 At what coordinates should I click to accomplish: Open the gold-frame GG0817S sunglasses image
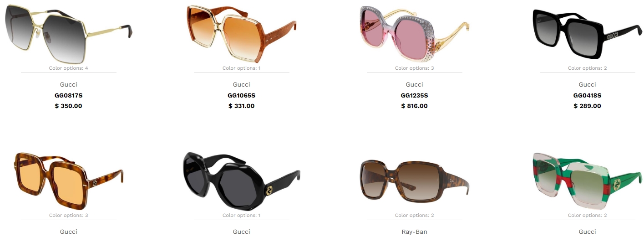(x=68, y=32)
